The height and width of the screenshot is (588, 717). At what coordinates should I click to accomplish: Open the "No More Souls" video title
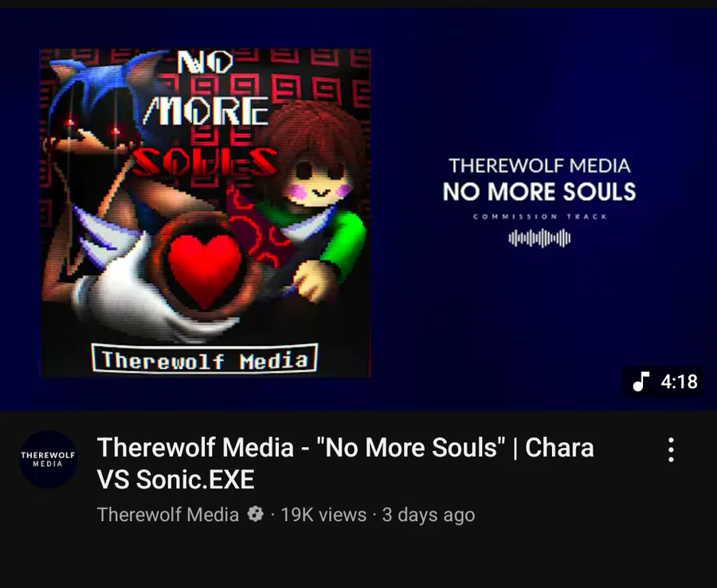pyautogui.click(x=345, y=463)
